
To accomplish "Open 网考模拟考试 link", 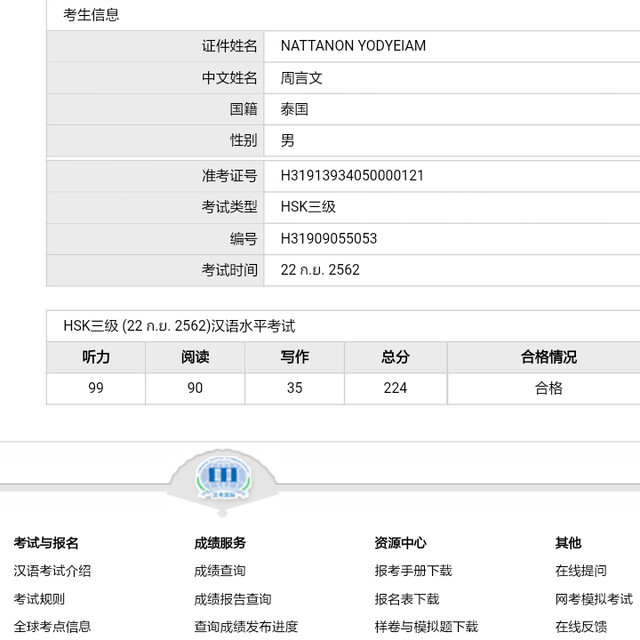I will (x=594, y=599).
